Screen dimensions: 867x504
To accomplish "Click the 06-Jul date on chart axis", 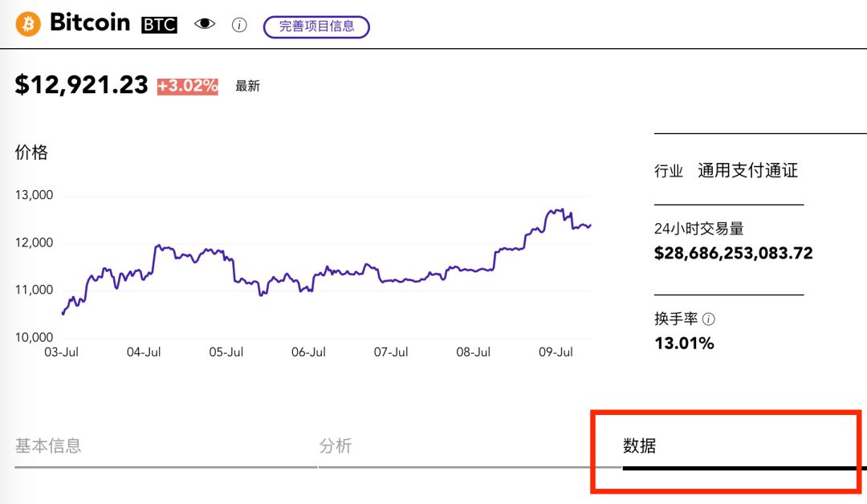I will [x=308, y=352].
